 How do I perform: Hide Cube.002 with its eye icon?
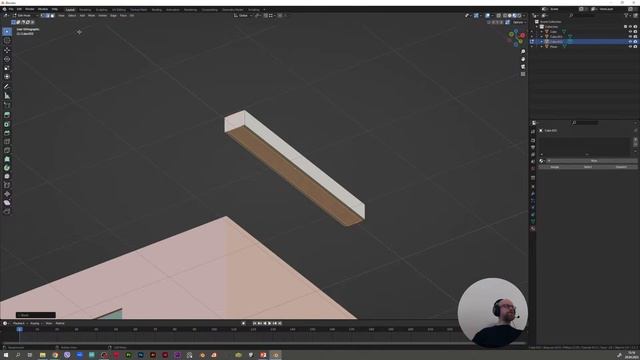[x=631, y=42]
